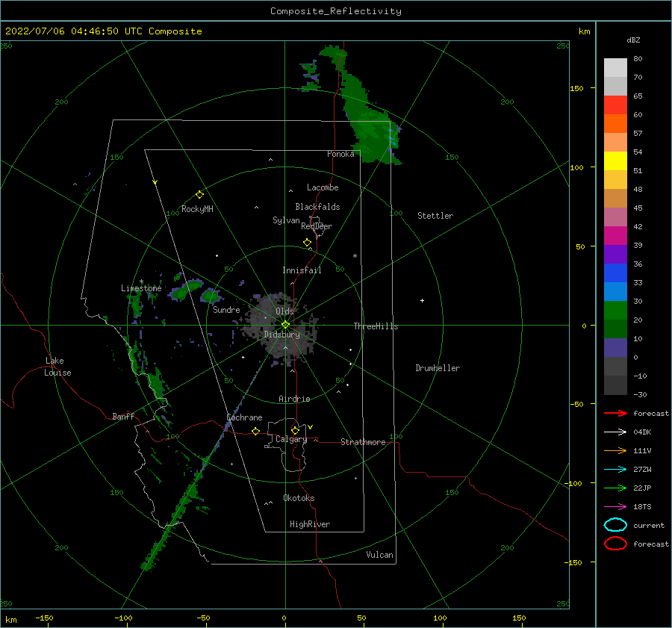The width and height of the screenshot is (672, 628).
Task: Click the dBZ legend heading
Action: click(x=633, y=40)
